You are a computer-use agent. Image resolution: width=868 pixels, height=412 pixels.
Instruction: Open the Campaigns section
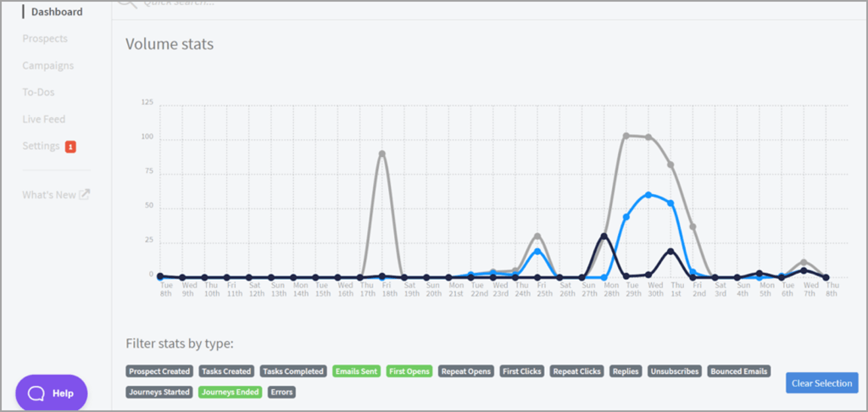(x=47, y=65)
